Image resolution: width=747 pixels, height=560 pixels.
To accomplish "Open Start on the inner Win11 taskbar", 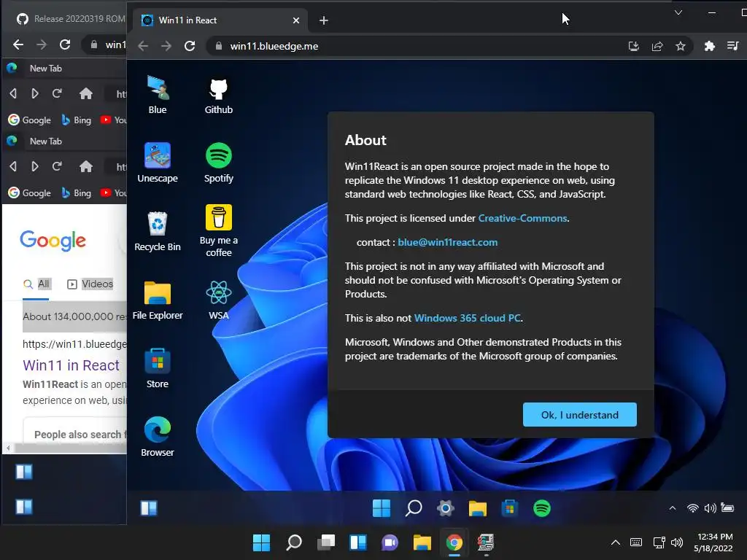I will tap(381, 508).
